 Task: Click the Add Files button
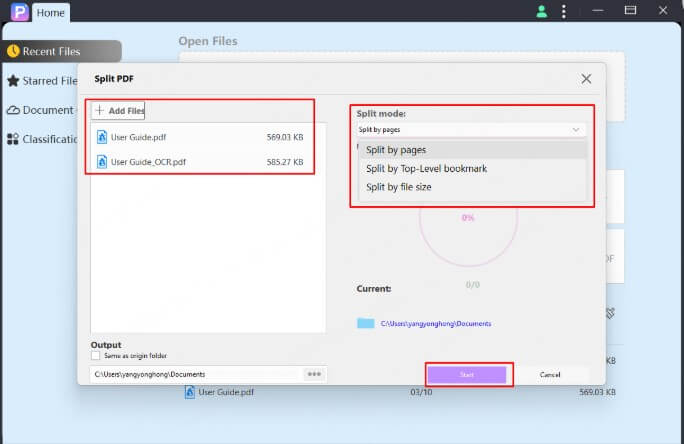[118, 111]
